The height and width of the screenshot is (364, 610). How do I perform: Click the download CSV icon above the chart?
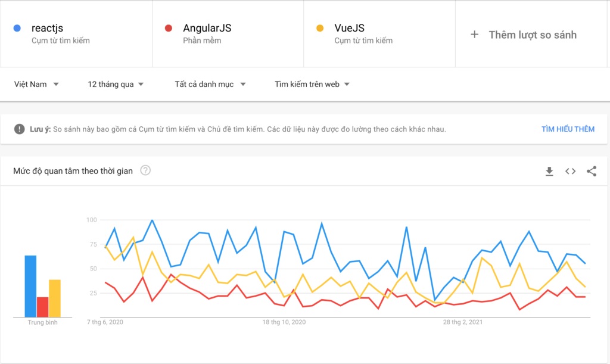(549, 171)
